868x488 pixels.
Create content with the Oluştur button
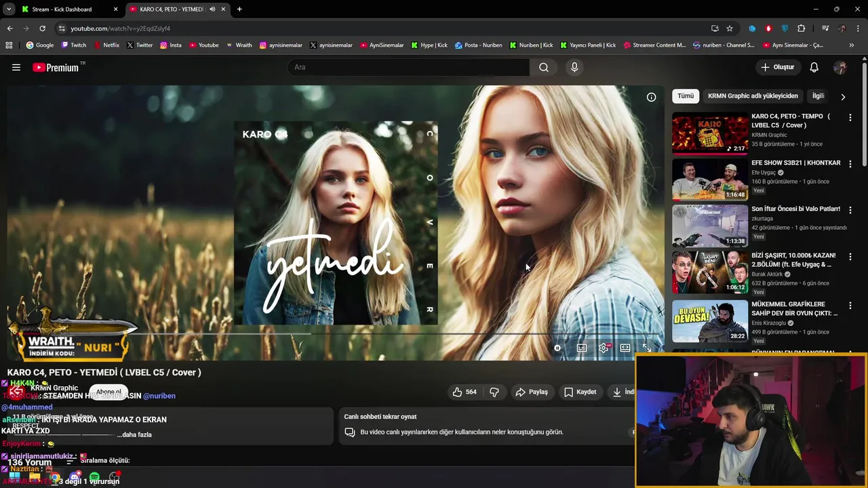click(x=777, y=67)
